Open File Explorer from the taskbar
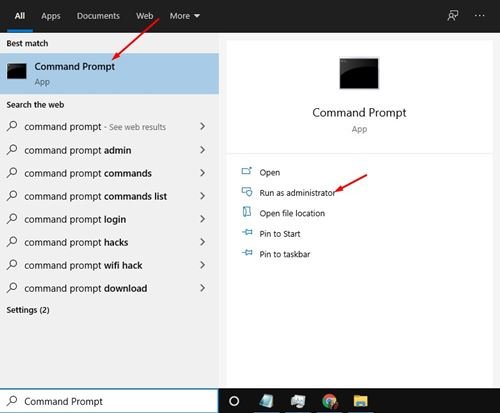500x413 pixels. click(x=360, y=401)
